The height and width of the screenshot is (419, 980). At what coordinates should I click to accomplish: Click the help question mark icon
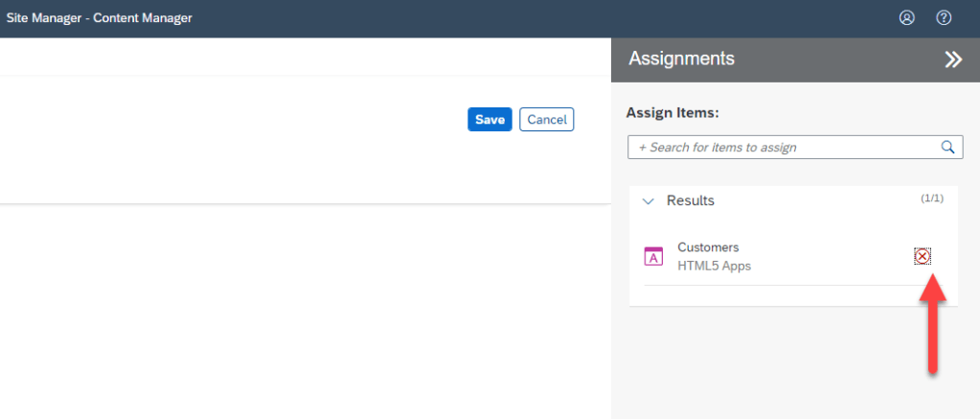[944, 18]
